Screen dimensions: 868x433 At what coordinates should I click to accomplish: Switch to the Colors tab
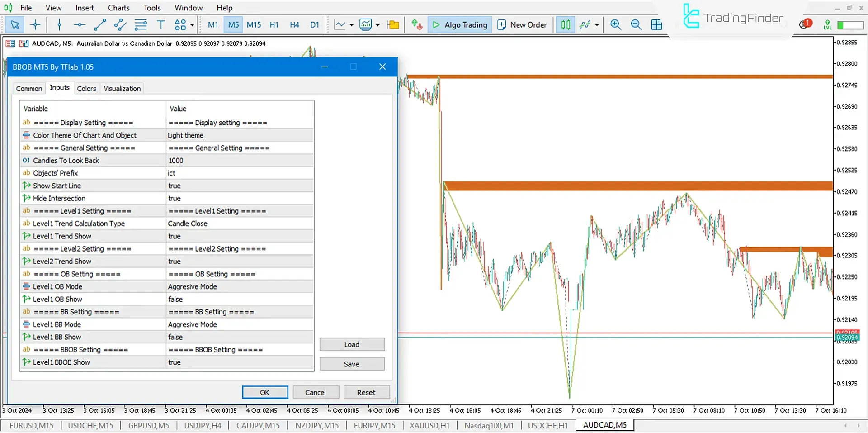point(86,88)
